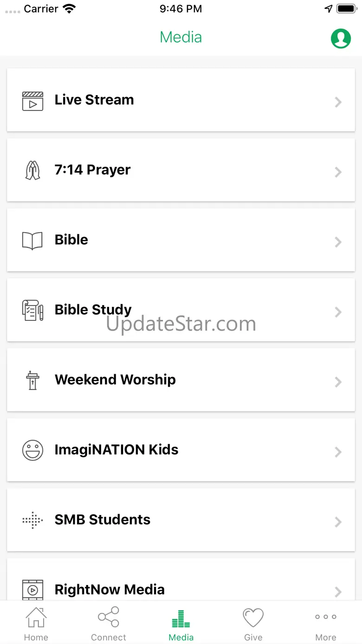Image resolution: width=362 pixels, height=644 pixels.
Task: Tap the open book Bible icon
Action: point(32,241)
